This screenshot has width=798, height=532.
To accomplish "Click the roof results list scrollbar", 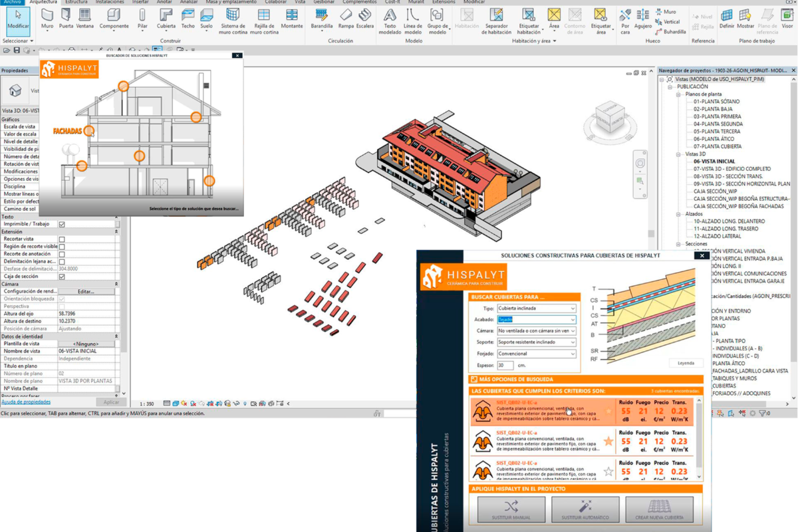I will click(699, 438).
